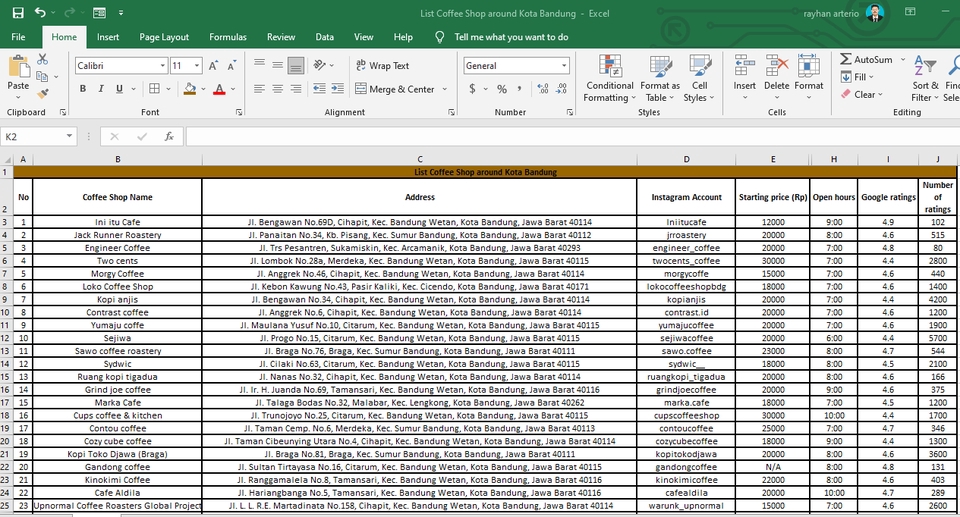Viewport: 960px width, 517px height.
Task: Apply the Fill Color bucket
Action: [x=190, y=89]
